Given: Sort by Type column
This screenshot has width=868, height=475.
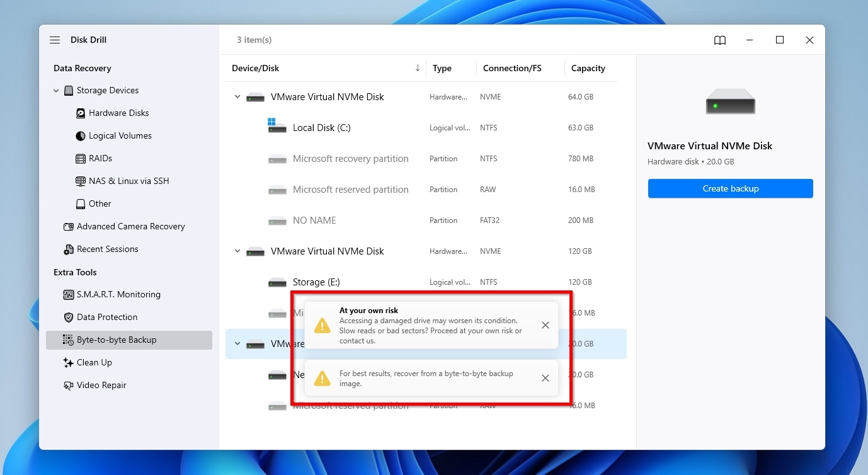Looking at the screenshot, I should [442, 68].
